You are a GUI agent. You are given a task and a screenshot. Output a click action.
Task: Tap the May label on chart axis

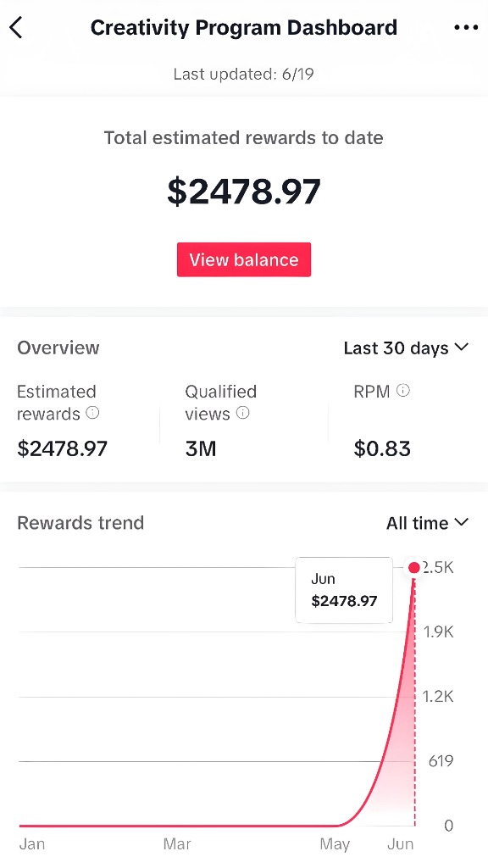pyautogui.click(x=335, y=844)
